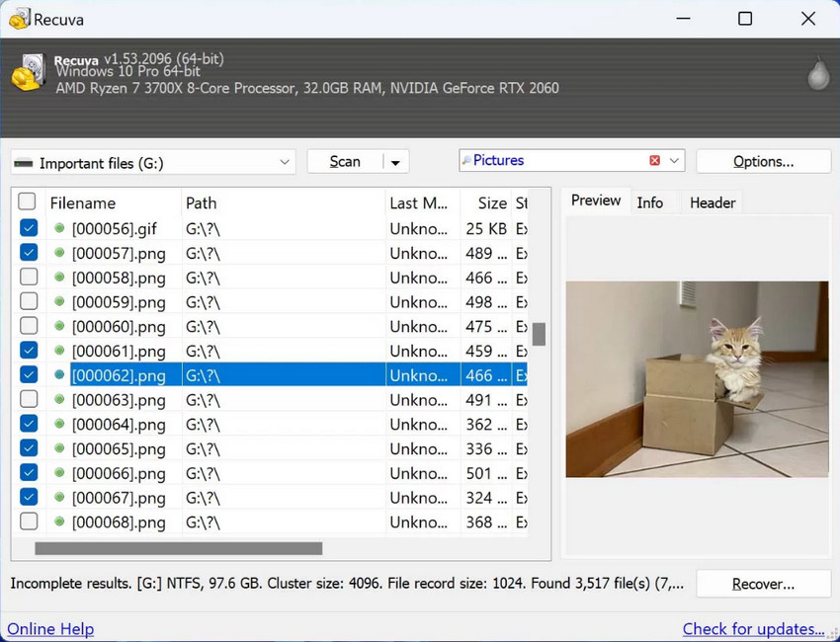Check the [000059].png checkbox
This screenshot has height=642, width=840.
(x=29, y=301)
